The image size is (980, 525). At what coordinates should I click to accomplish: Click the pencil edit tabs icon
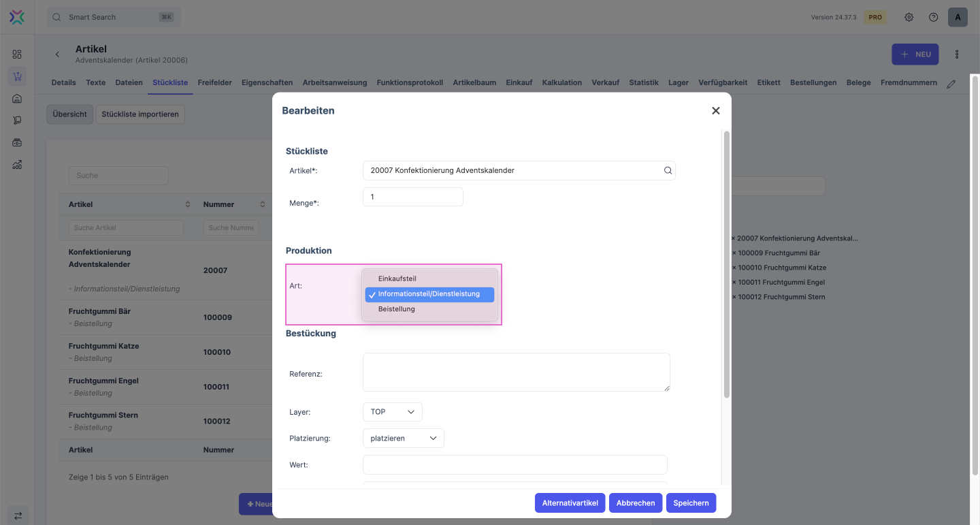tap(951, 83)
